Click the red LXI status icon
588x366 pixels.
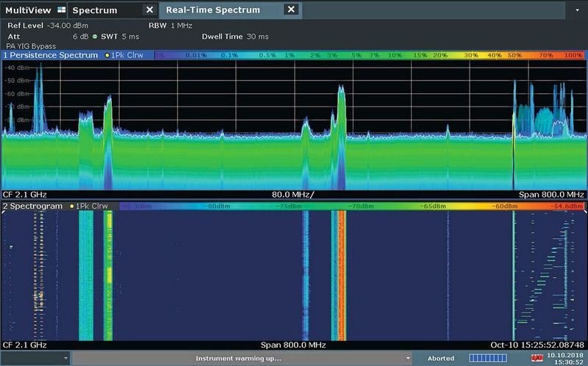[537, 359]
